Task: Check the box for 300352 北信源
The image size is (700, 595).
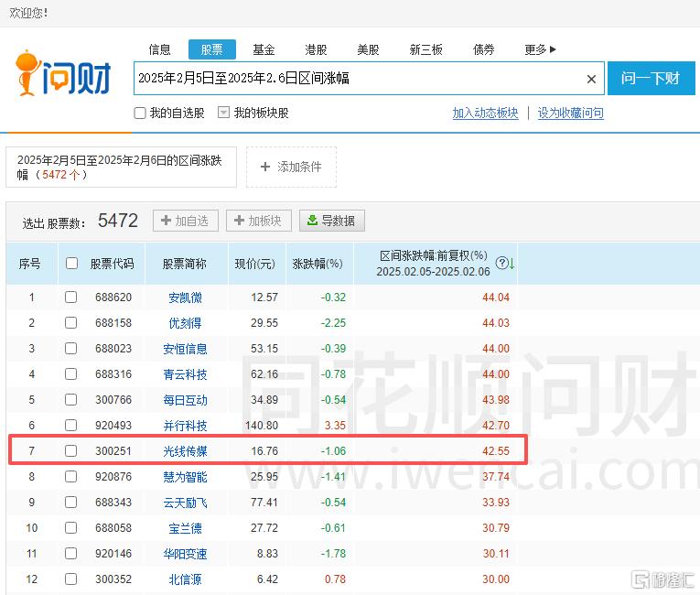Action: 71,579
